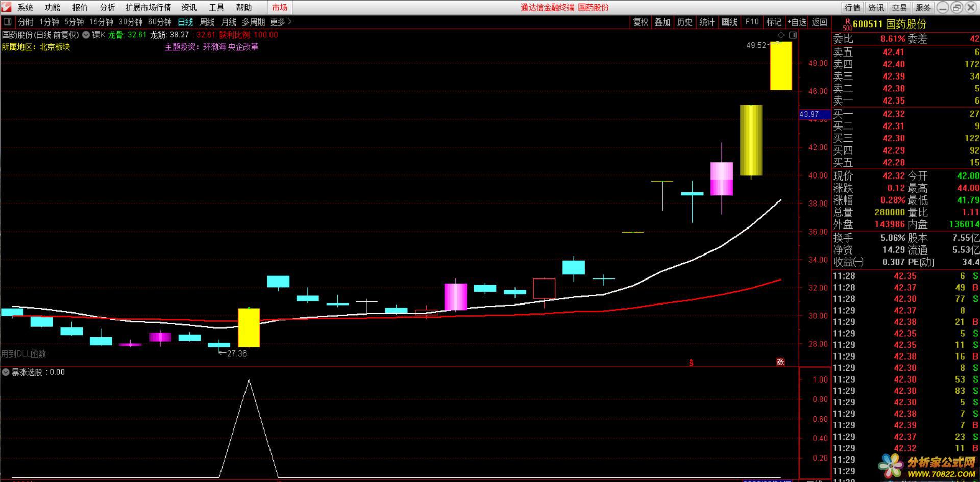Image resolution: width=980 pixels, height=482 pixels.
Task: Click the 换手 5.06% value
Action: (893, 238)
